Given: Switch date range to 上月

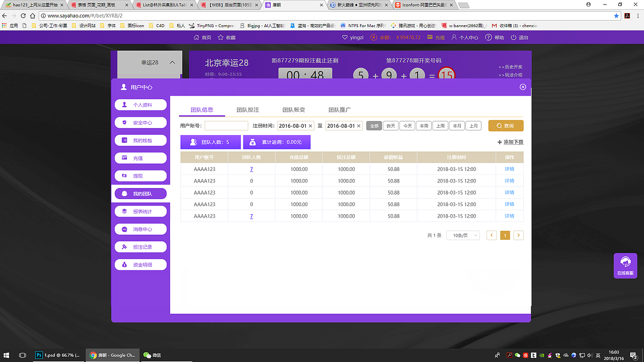Looking at the screenshot, I should coord(473,125).
